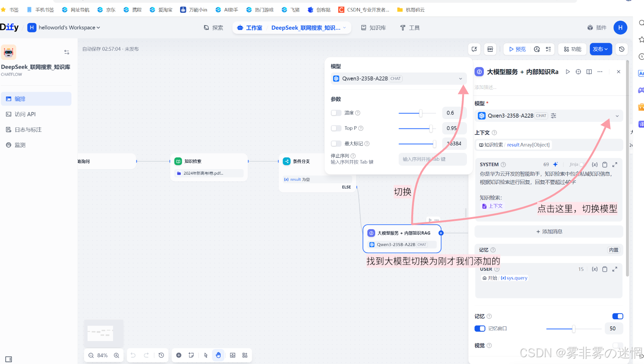The image size is (644, 364).
Task: Open 探索 explore tab
Action: (x=214, y=28)
